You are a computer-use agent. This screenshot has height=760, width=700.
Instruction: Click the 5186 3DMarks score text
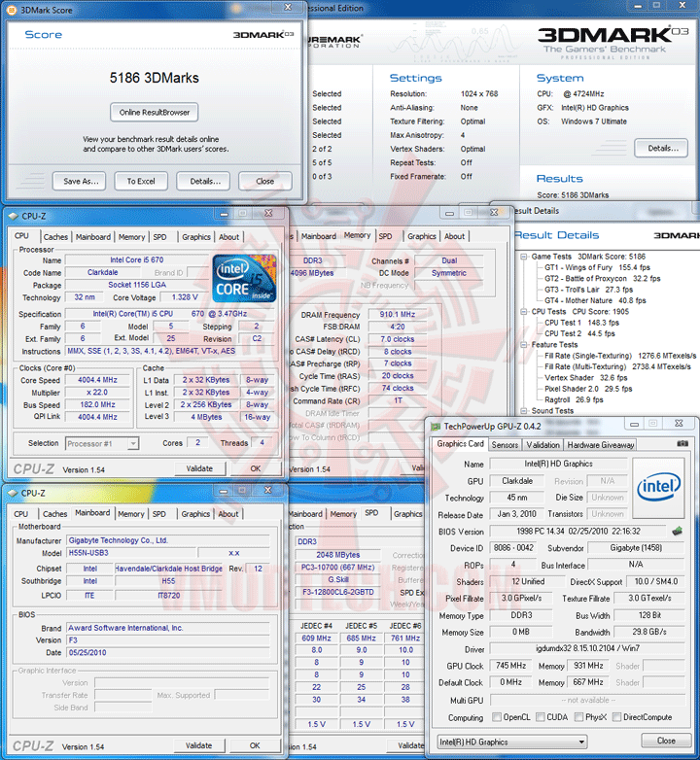(x=155, y=78)
